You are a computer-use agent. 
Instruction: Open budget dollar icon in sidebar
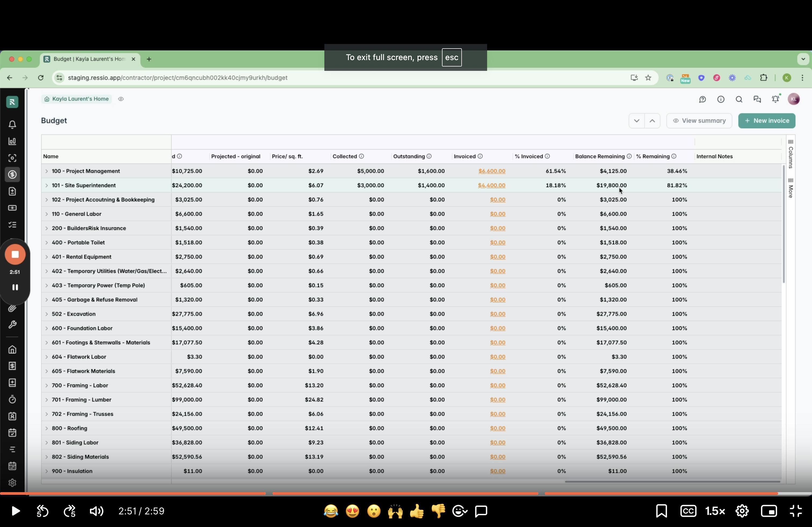pos(12,174)
